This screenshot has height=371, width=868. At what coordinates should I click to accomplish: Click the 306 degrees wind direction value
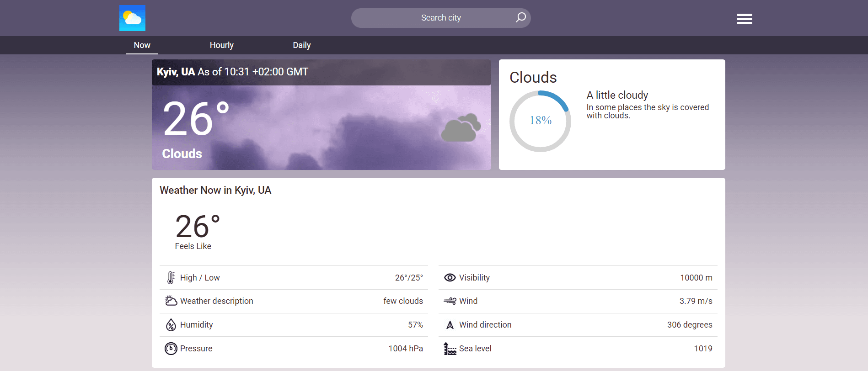click(690, 325)
